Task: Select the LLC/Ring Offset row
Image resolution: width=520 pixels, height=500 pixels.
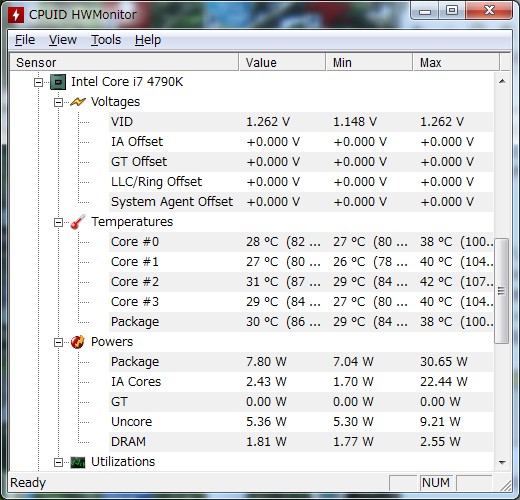Action: 301,182
